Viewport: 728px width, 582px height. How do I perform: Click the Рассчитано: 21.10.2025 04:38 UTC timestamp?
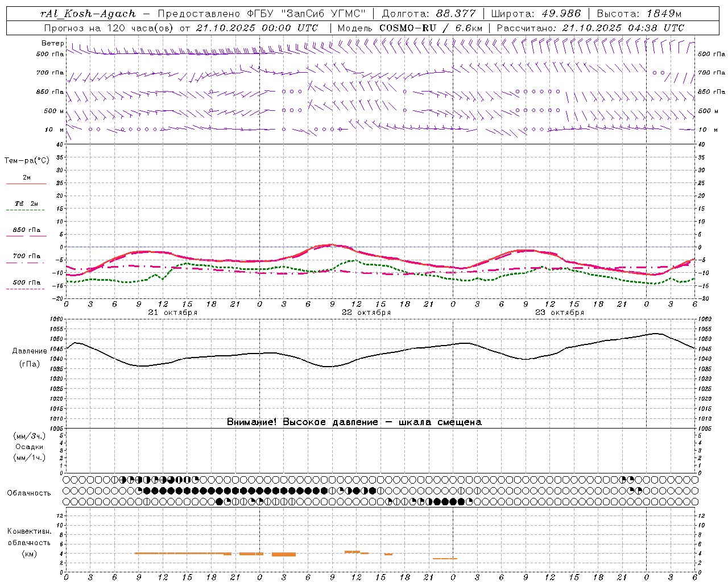[590, 28]
